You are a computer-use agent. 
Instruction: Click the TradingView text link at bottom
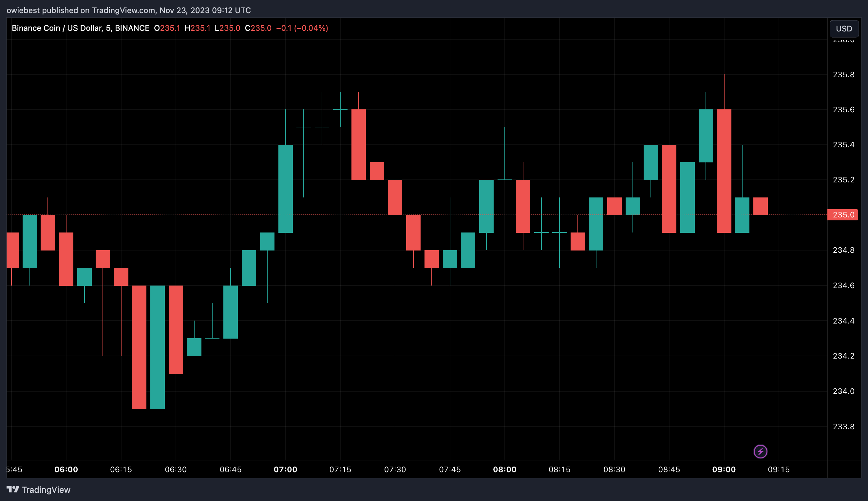click(46, 490)
